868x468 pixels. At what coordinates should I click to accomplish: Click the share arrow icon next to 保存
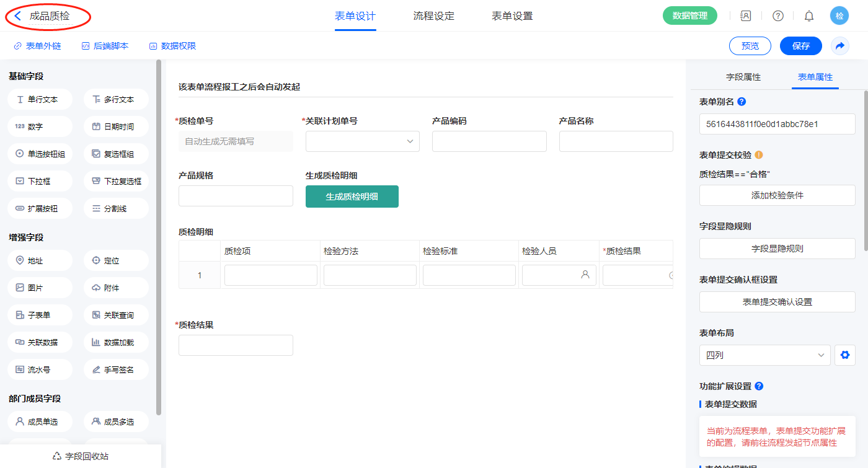click(x=840, y=46)
